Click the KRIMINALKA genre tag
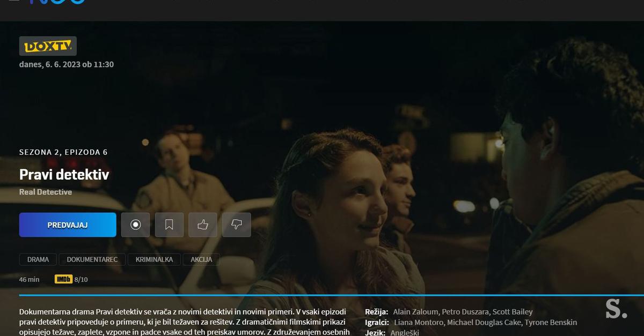Image resolution: width=644 pixels, height=336 pixels. (155, 259)
